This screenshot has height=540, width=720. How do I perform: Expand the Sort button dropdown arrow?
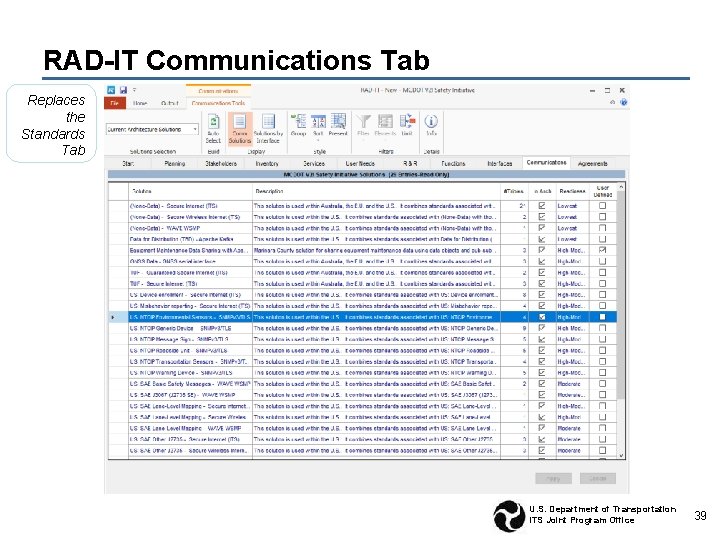click(318, 140)
